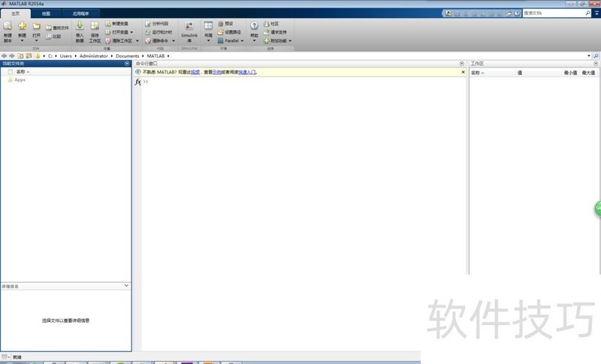
Task: Open the Simulink Library
Action: tap(189, 32)
